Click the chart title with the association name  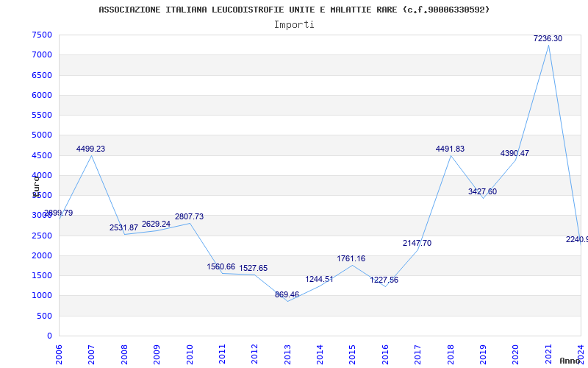[294, 10]
